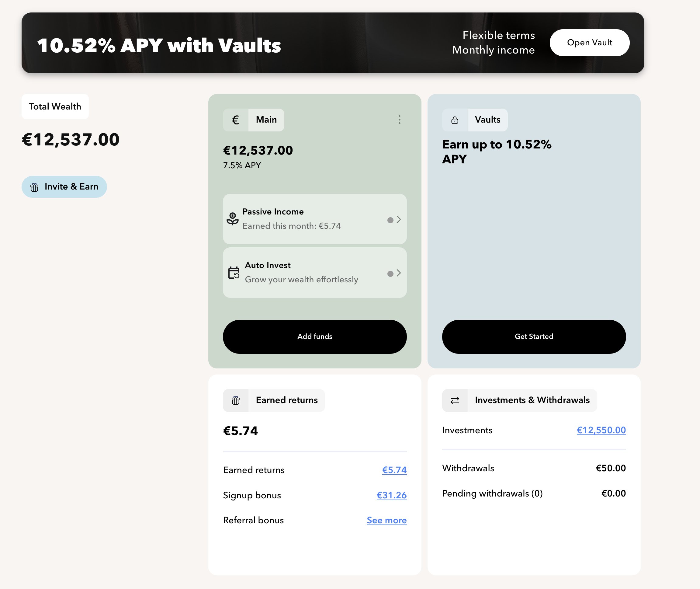
Task: Expand the Passive Income row via its chevron
Action: pos(398,219)
